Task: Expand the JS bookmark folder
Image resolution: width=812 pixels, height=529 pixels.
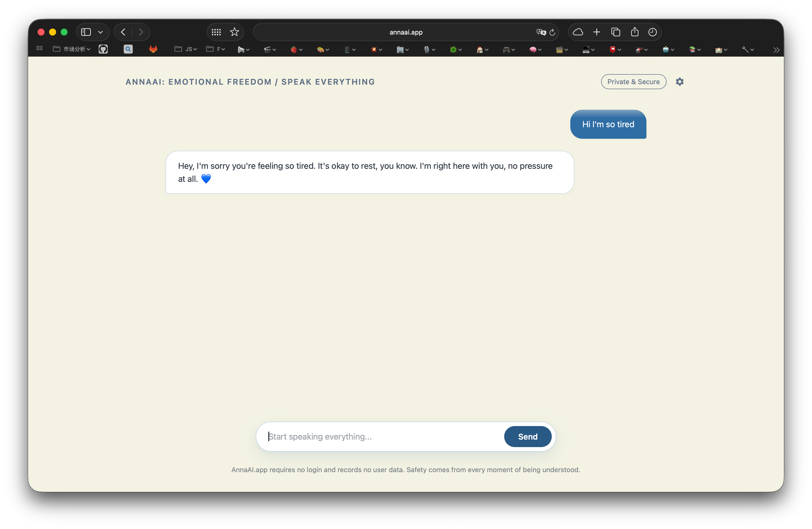Action: click(185, 49)
